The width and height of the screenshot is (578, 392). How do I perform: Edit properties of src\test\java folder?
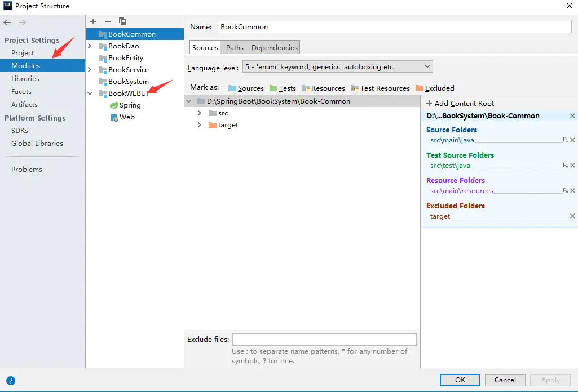point(565,165)
